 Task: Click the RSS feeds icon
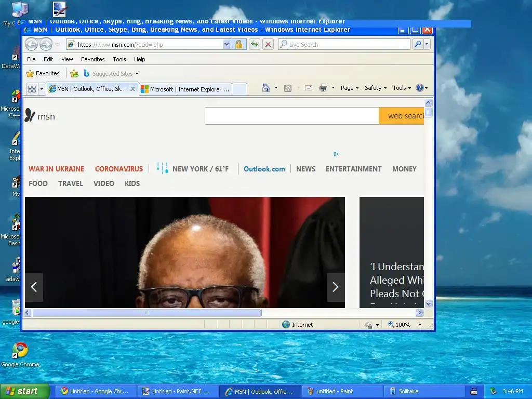point(288,88)
